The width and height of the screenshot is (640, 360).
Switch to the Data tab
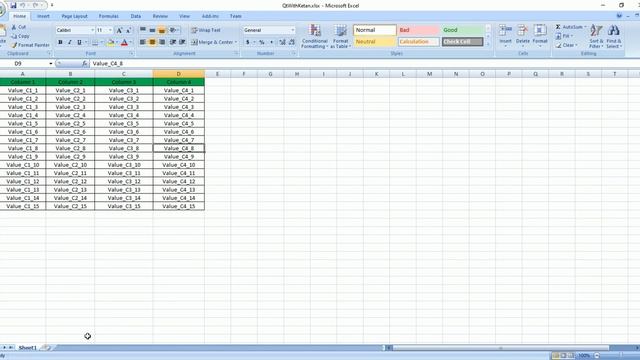[x=136, y=16]
